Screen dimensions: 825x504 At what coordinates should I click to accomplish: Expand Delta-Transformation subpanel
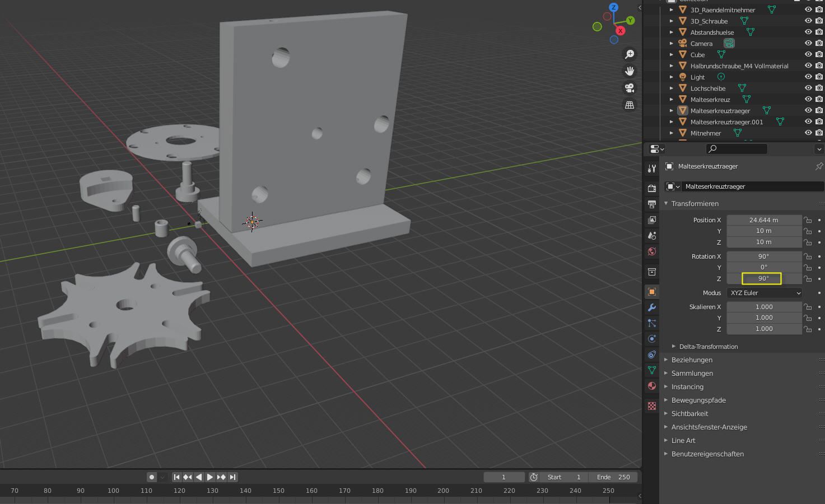point(674,347)
